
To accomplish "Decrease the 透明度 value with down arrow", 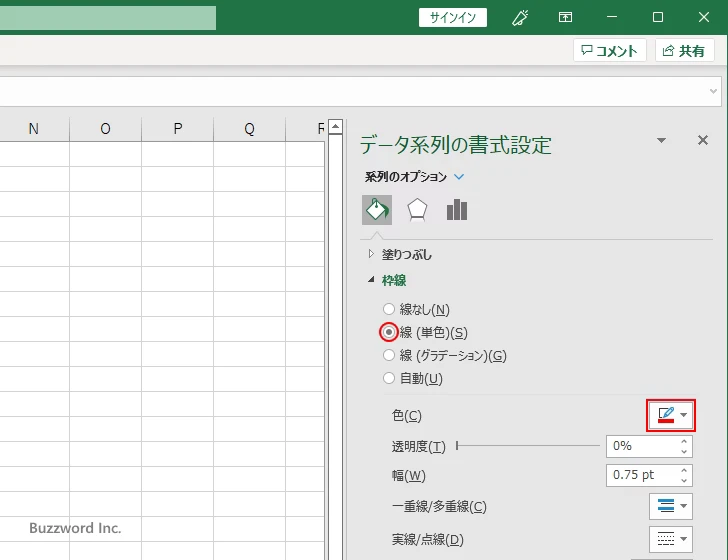I will (x=684, y=451).
